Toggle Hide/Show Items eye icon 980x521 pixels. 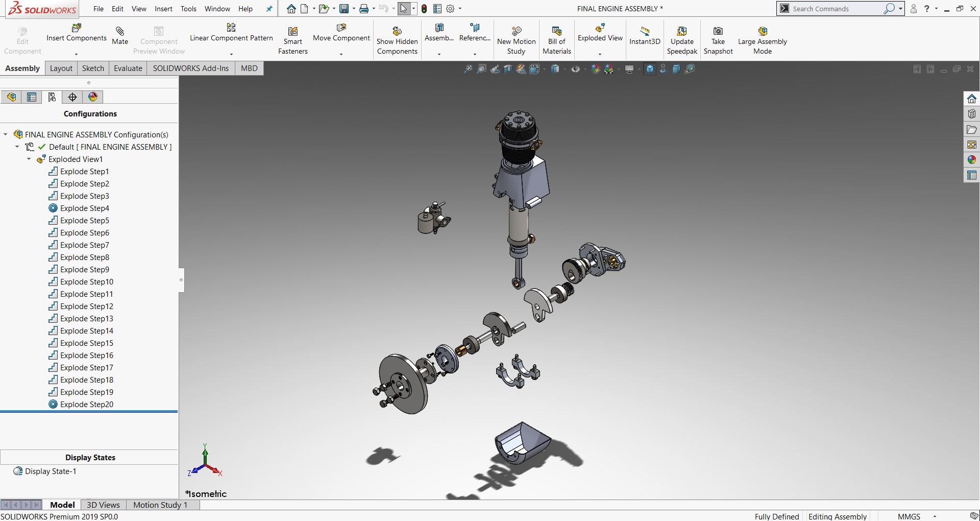575,69
